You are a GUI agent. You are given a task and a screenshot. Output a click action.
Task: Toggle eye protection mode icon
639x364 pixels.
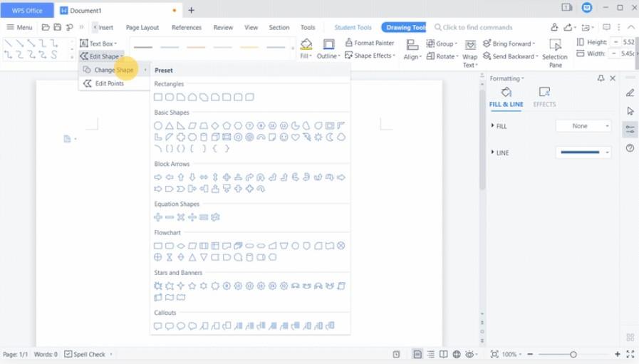(469, 354)
